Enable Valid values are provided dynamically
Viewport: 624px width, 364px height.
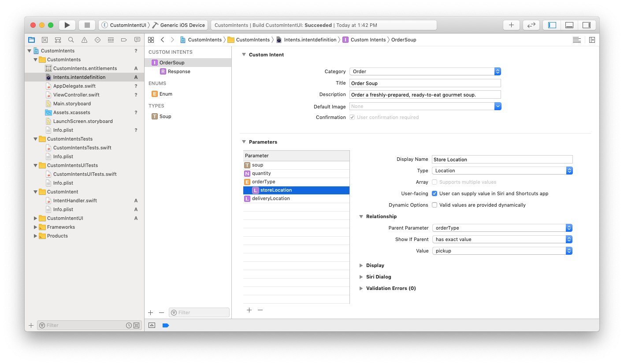point(435,205)
